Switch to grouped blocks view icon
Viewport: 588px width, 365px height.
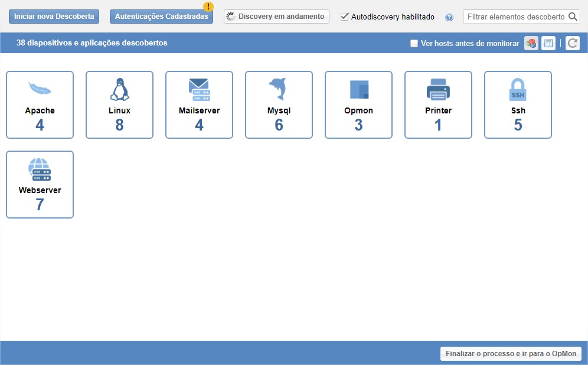click(531, 43)
